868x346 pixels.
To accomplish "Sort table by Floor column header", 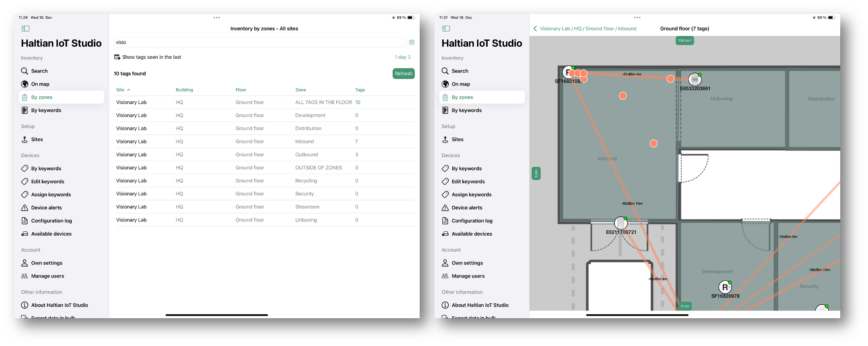I will point(241,90).
